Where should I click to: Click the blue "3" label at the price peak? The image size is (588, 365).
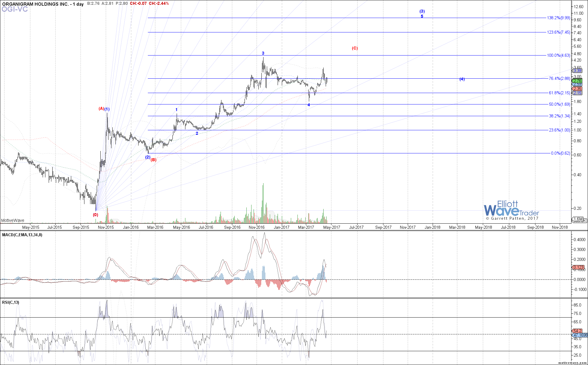(x=263, y=53)
